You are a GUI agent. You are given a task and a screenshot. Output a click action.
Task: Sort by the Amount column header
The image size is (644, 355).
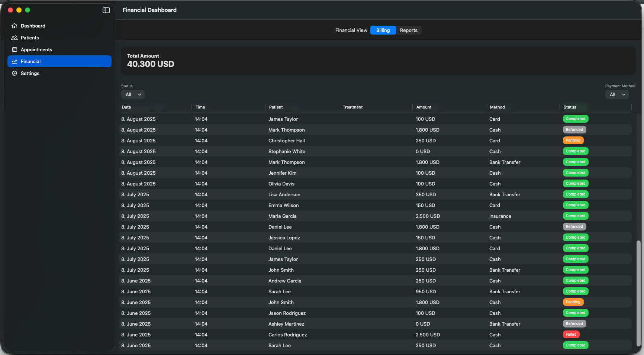pos(424,107)
